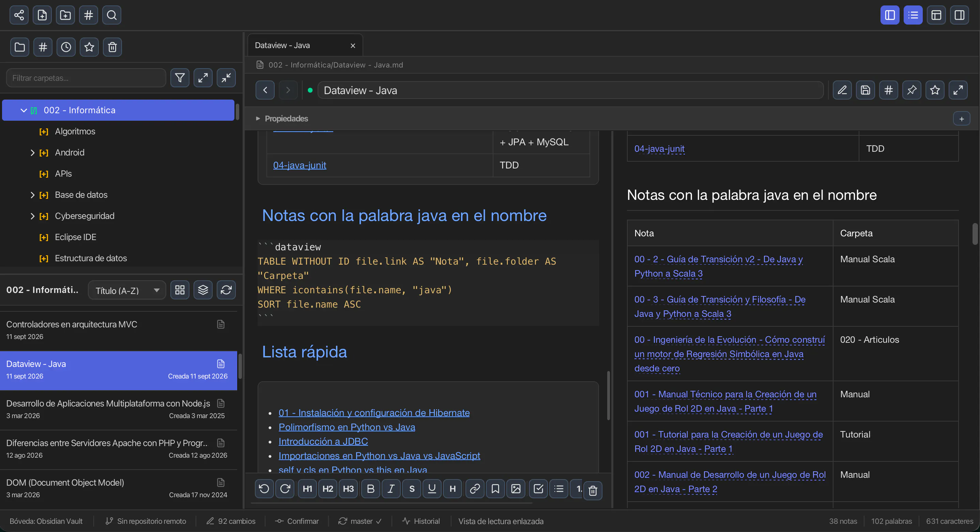
Task: Toggle highlight formatting with the H button
Action: tap(453, 489)
